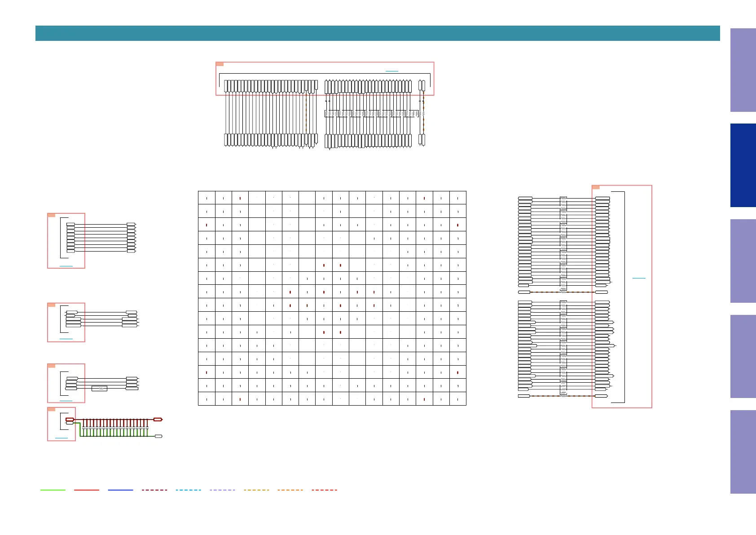This screenshot has width=756, height=535.
Task: Click the orange dashed legend line
Action: coord(290,490)
